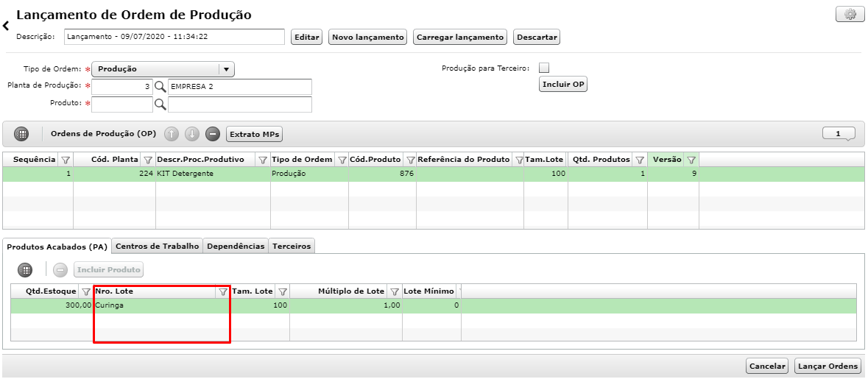868x379 pixels.
Task: Click the Lançar Ordens button
Action: pos(828,366)
